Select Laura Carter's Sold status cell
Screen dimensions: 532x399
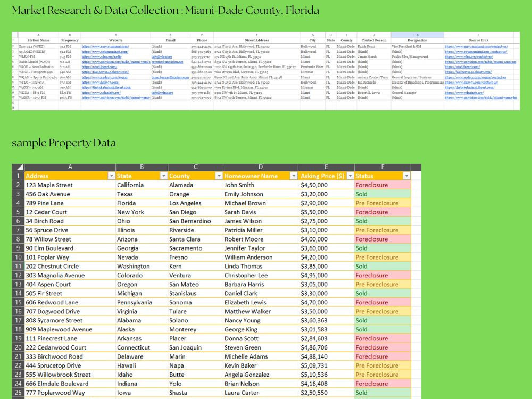pyautogui.click(x=383, y=393)
